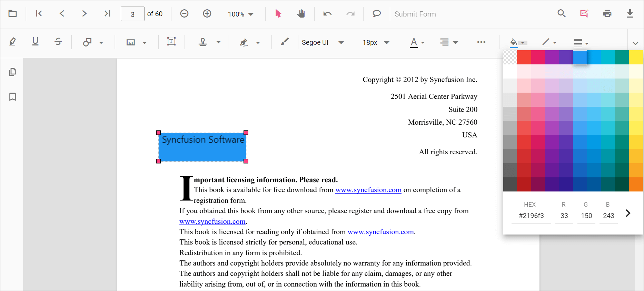Open the 100% zoom level dropdown
644x291 pixels.
pos(240,14)
